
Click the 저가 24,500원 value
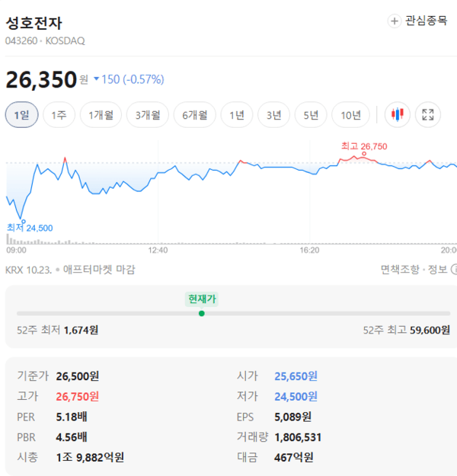tap(296, 397)
